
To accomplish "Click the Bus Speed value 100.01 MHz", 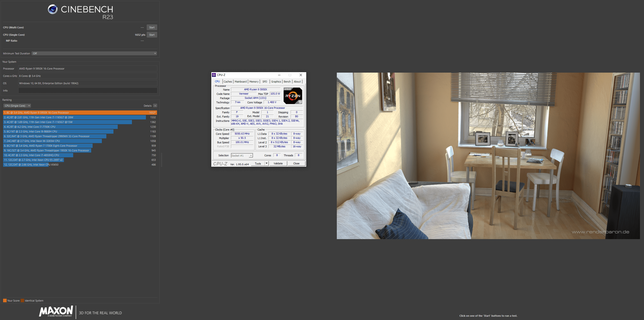I will tap(242, 142).
